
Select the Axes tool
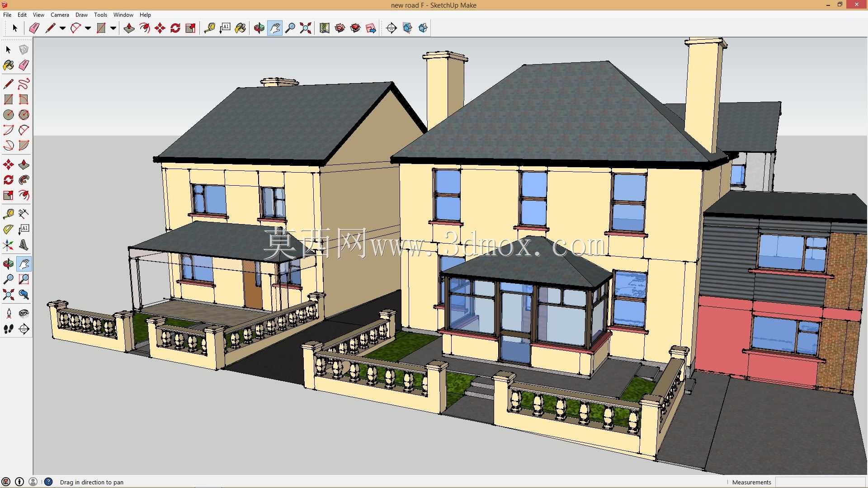click(x=8, y=245)
